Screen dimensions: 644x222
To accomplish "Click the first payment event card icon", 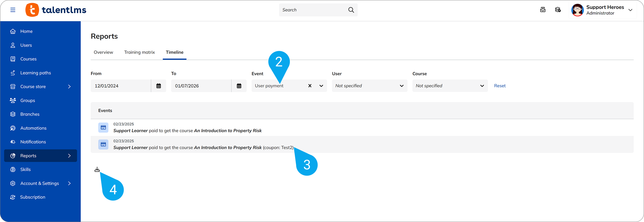I will click(103, 127).
